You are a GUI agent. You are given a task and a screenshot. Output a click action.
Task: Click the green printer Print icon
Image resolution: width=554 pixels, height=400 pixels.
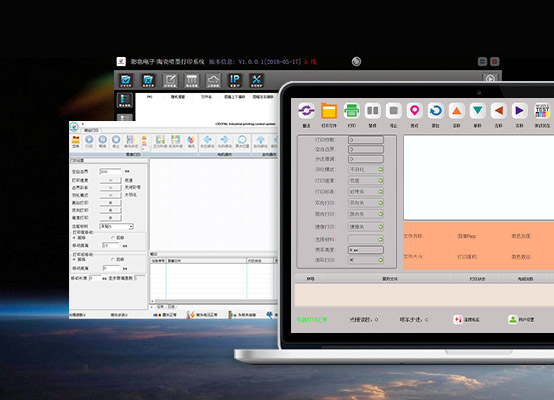click(351, 111)
